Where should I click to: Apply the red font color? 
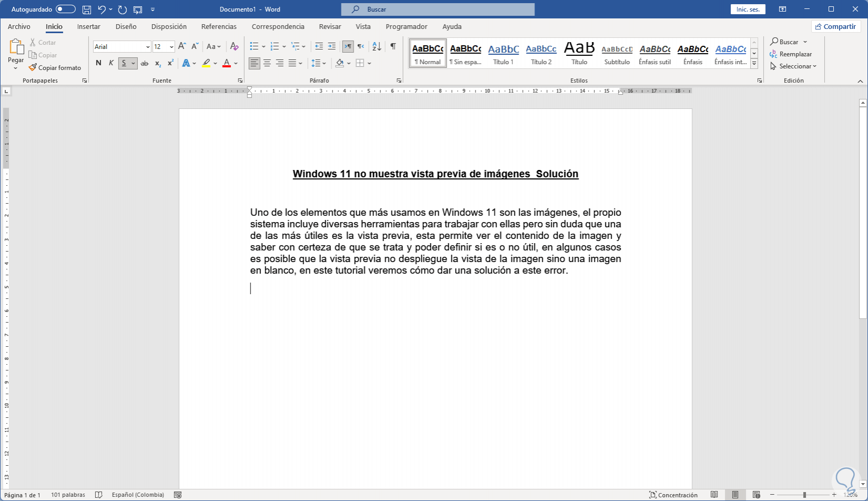[x=227, y=63]
